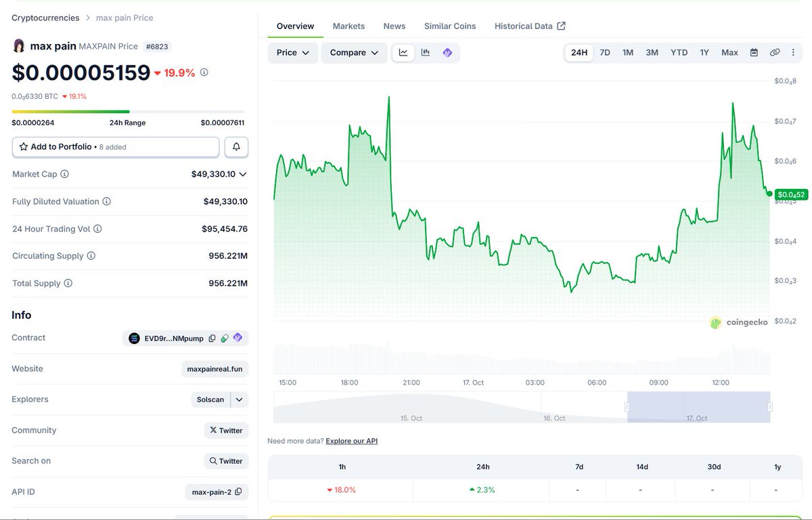
Task: Grab the left handle of chart navigator
Action: coord(627,407)
